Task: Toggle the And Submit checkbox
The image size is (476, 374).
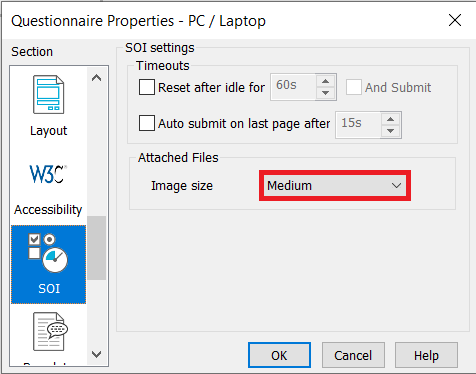Action: [354, 87]
